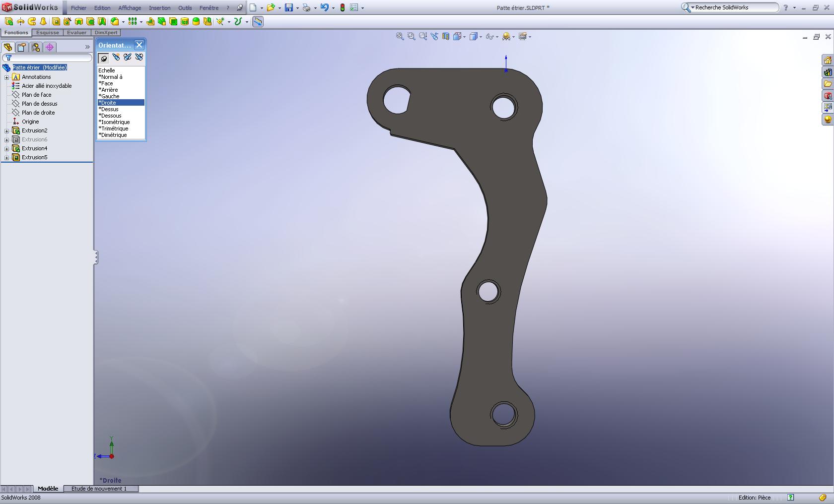
Task: Click the Options icon in title bar
Action: point(354,7)
